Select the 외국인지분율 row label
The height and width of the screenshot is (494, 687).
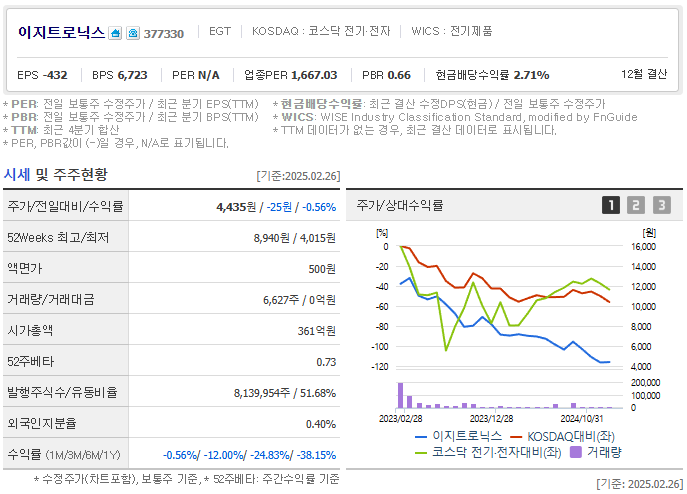(42, 423)
